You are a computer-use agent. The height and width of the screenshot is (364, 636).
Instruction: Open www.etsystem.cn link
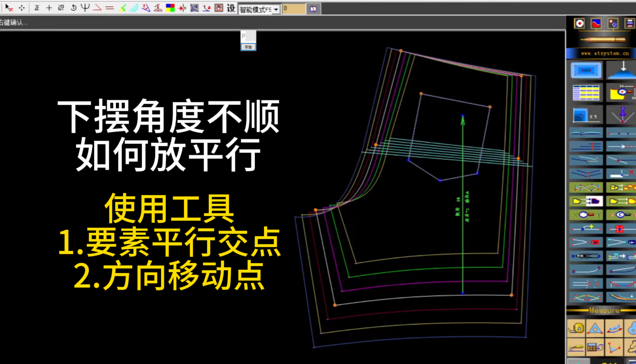point(605,53)
